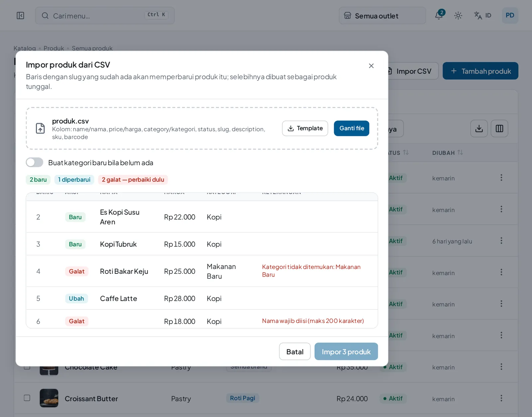This screenshot has height=417, width=532.
Task: Toggle the sidebar panel icon
Action: pyautogui.click(x=20, y=16)
